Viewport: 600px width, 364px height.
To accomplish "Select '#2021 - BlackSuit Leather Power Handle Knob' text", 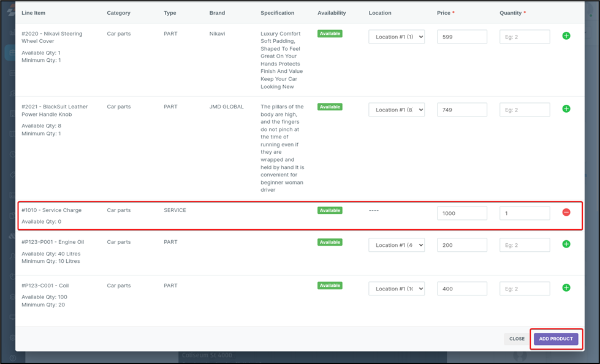I will click(55, 110).
